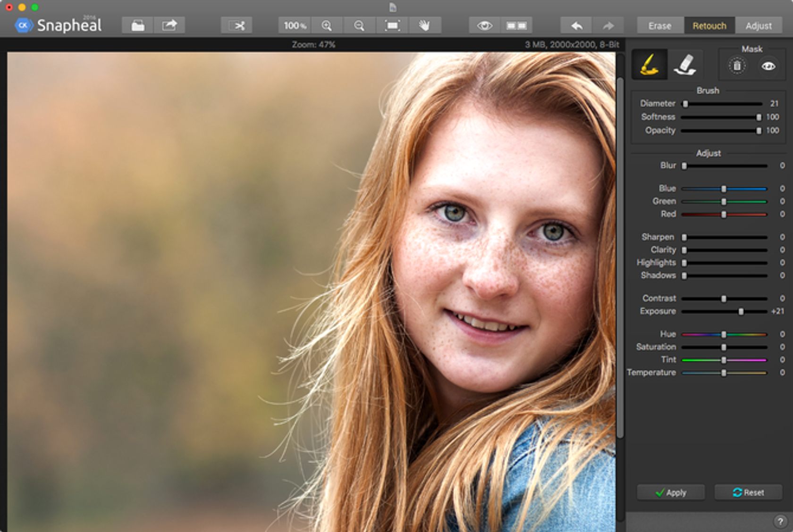
Task: Toggle side-by-side compare view
Action: tap(516, 25)
